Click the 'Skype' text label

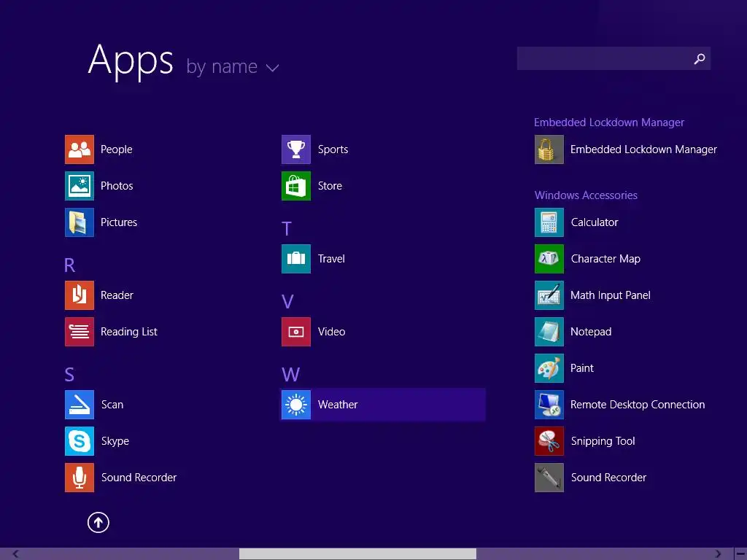coord(115,441)
